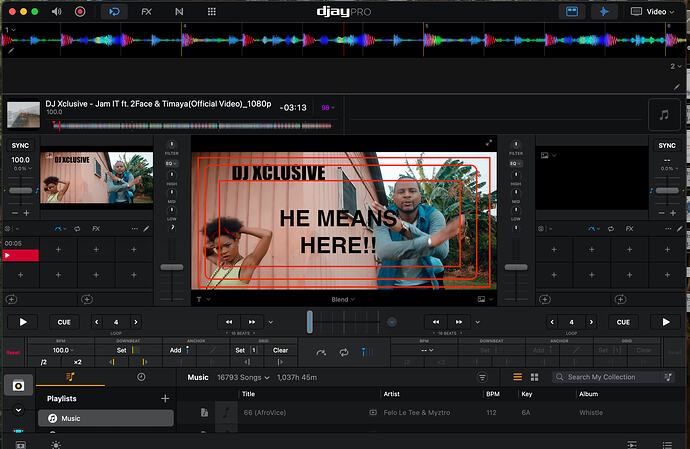Image resolution: width=690 pixels, height=449 pixels.
Task: Click deck 1 track artwork thumbnail
Action: [23, 114]
